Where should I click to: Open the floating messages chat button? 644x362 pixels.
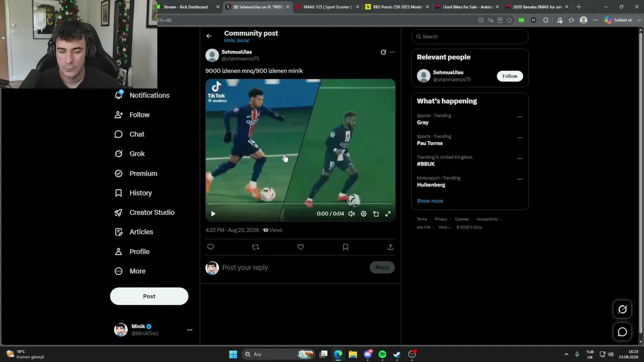pos(622,332)
